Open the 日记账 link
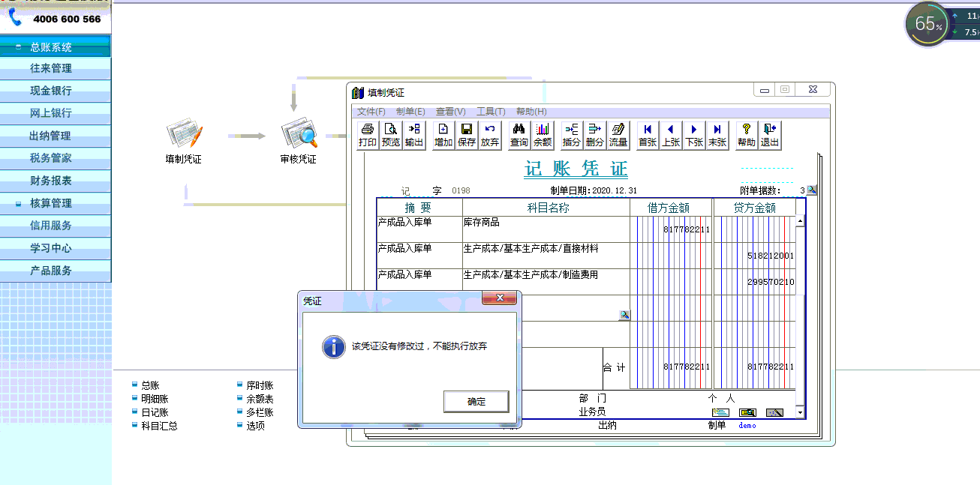The image size is (980, 485). 155,412
